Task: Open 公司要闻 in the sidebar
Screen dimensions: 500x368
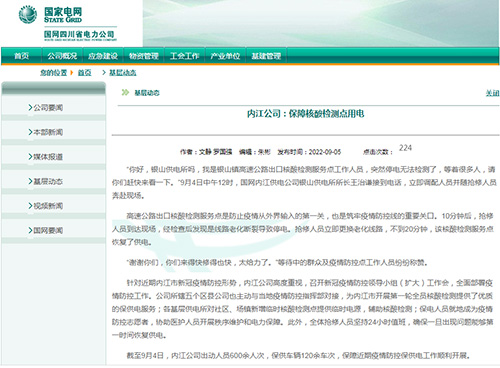Action: [48, 108]
